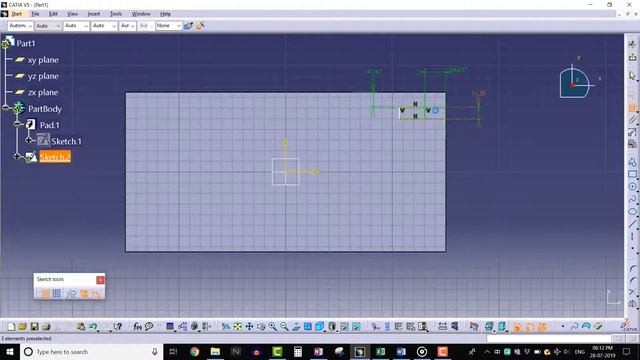The image size is (640, 360).
Task: Expand the Sketch.1 tree node
Action: click(29, 140)
